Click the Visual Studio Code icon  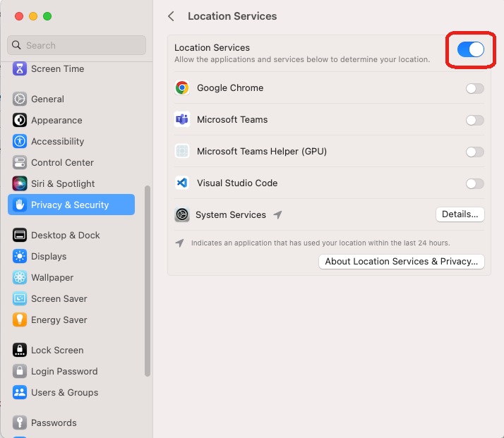(182, 183)
